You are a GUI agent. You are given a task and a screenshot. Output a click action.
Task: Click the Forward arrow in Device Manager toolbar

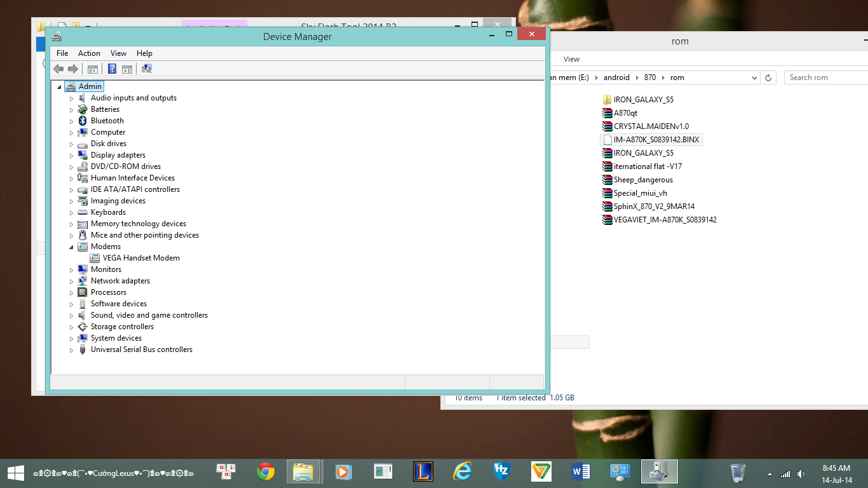coord(73,69)
